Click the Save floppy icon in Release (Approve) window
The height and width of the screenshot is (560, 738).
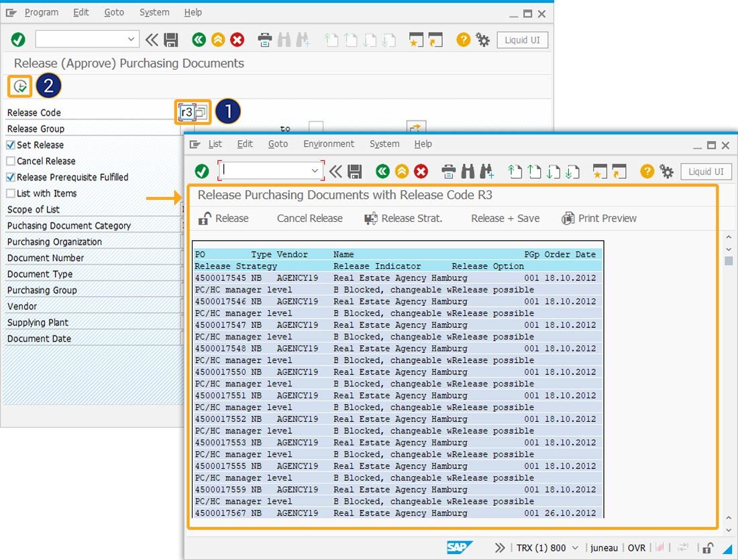click(x=171, y=40)
